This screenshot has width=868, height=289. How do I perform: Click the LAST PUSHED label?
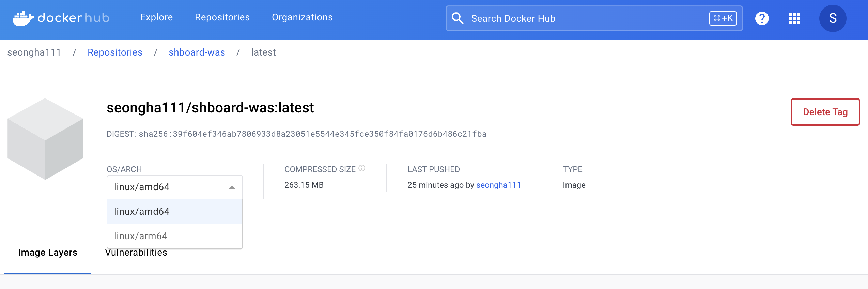(434, 169)
